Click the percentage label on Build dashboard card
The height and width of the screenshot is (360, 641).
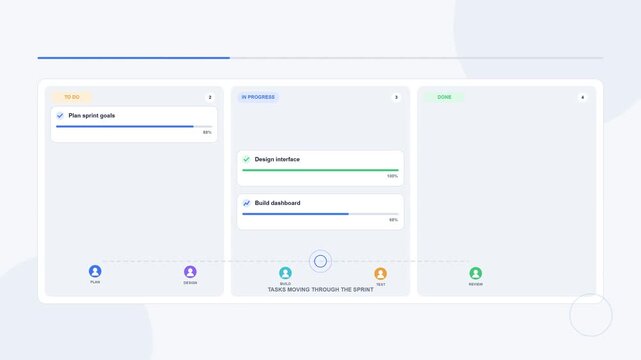(393, 220)
